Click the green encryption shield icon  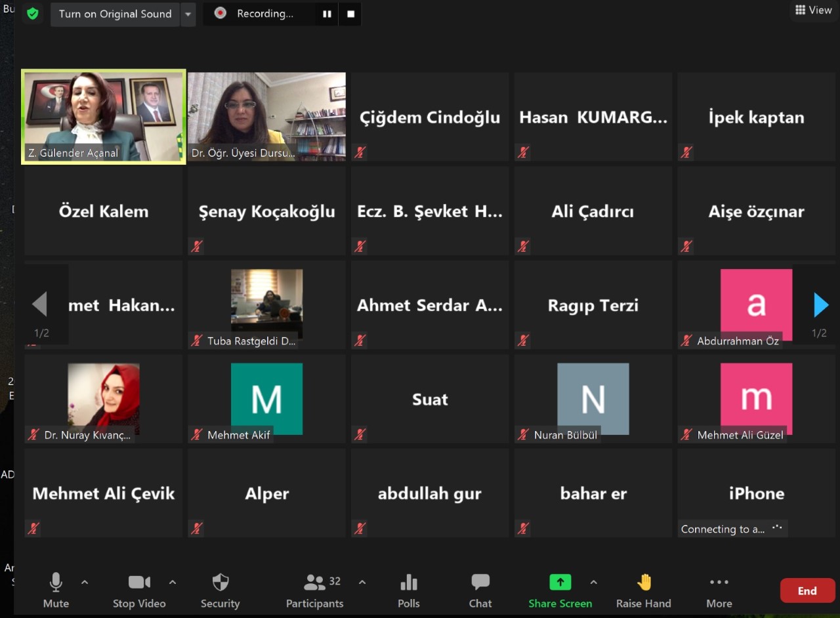pyautogui.click(x=32, y=14)
